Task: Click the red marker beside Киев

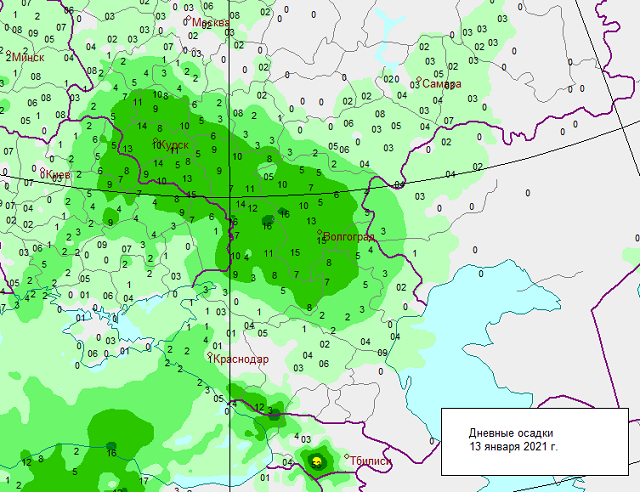Action: click(42, 172)
